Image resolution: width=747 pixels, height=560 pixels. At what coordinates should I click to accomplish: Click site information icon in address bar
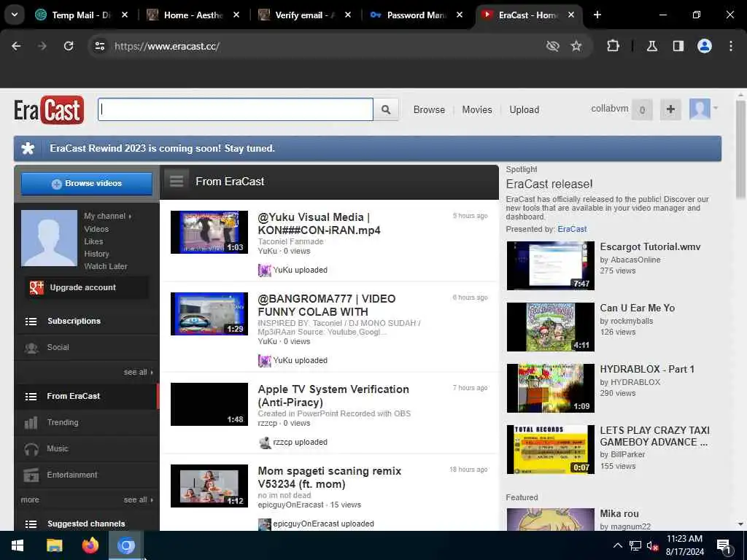click(99, 46)
